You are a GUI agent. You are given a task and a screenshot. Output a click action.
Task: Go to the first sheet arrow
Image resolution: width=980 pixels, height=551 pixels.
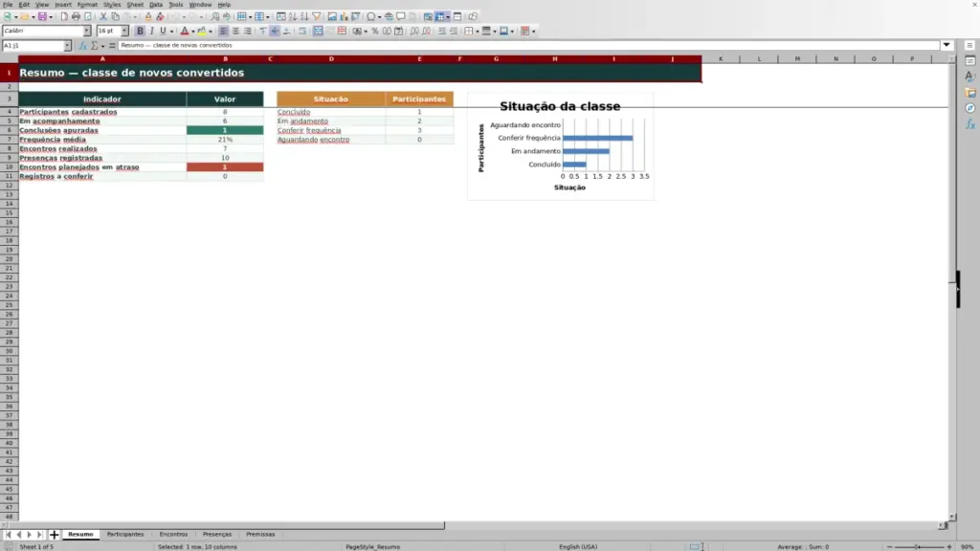[8, 535]
